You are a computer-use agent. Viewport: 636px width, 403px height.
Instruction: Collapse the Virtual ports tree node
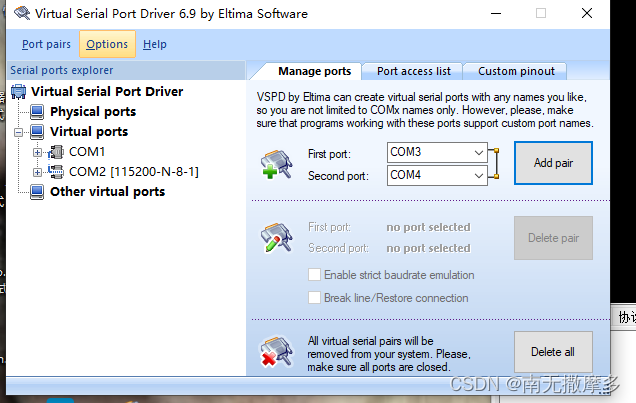(18, 132)
